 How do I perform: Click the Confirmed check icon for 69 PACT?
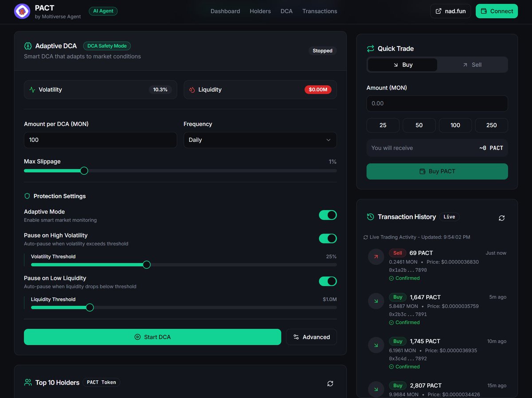click(391, 278)
